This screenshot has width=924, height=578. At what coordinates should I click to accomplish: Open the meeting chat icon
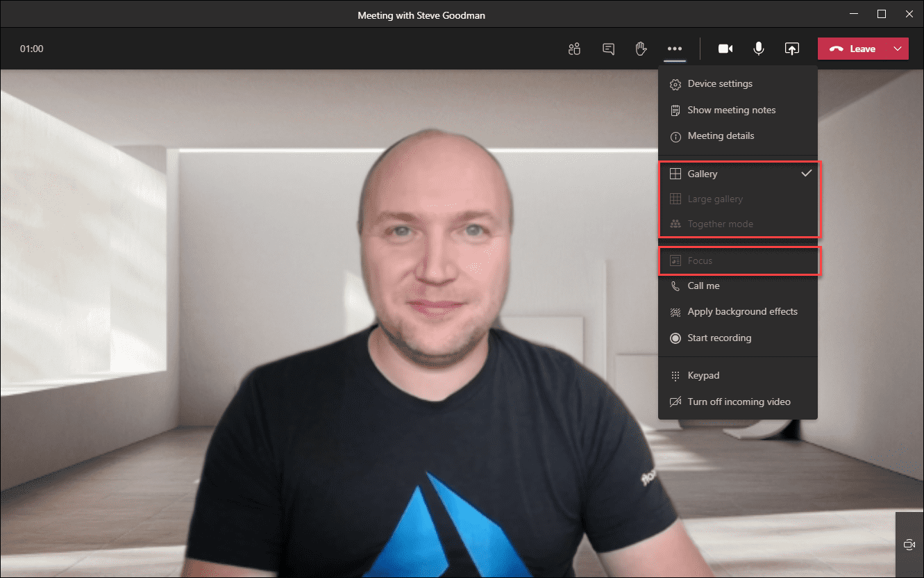coord(608,49)
